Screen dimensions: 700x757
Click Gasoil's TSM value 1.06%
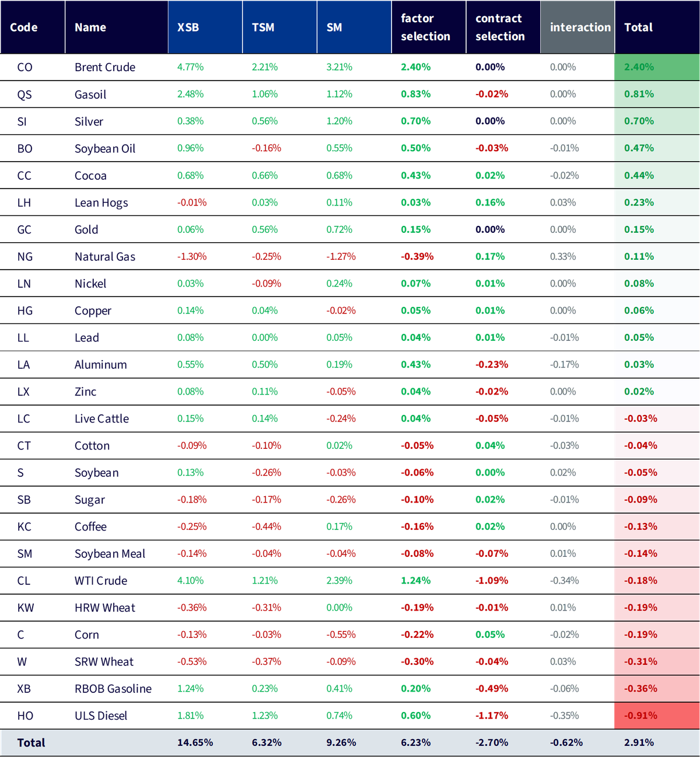(x=265, y=94)
